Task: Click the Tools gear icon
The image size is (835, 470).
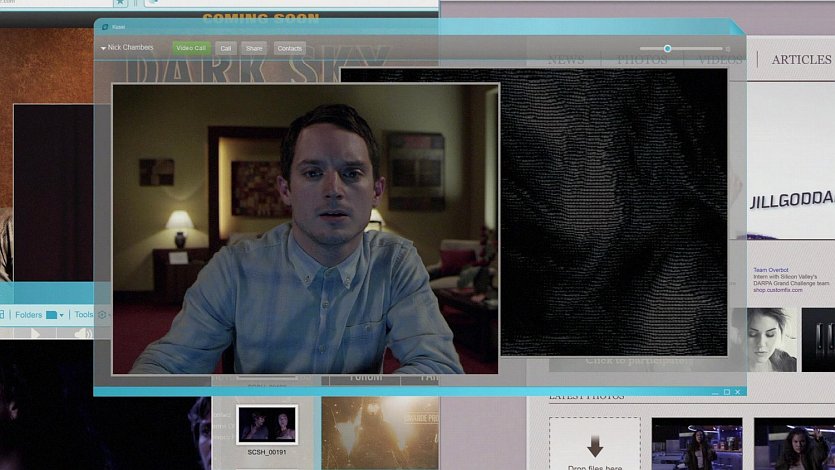Action: [102, 315]
